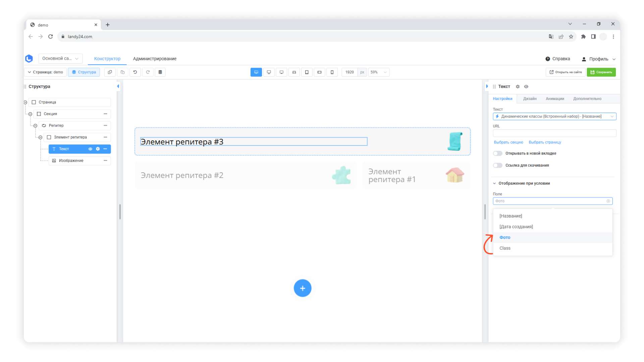Click the copy element icon
The width and height of the screenshot is (644, 362).
click(110, 72)
